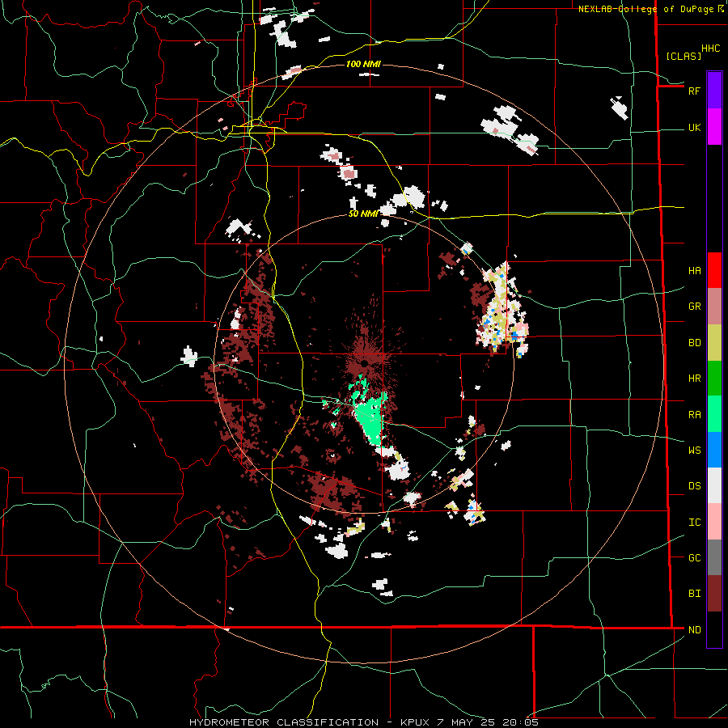Click the GR legend label

click(694, 307)
